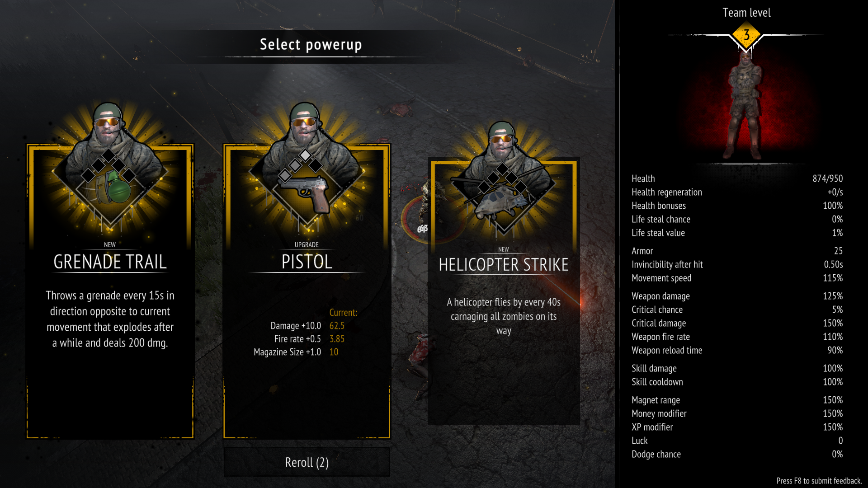Choose the Pistol upgrade title
868x488 pixels.
pos(307,262)
